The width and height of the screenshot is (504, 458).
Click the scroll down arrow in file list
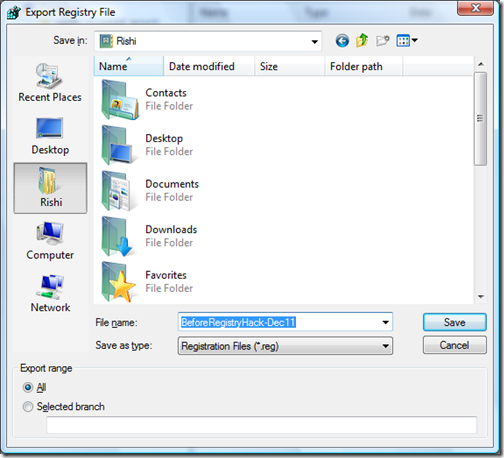click(481, 297)
